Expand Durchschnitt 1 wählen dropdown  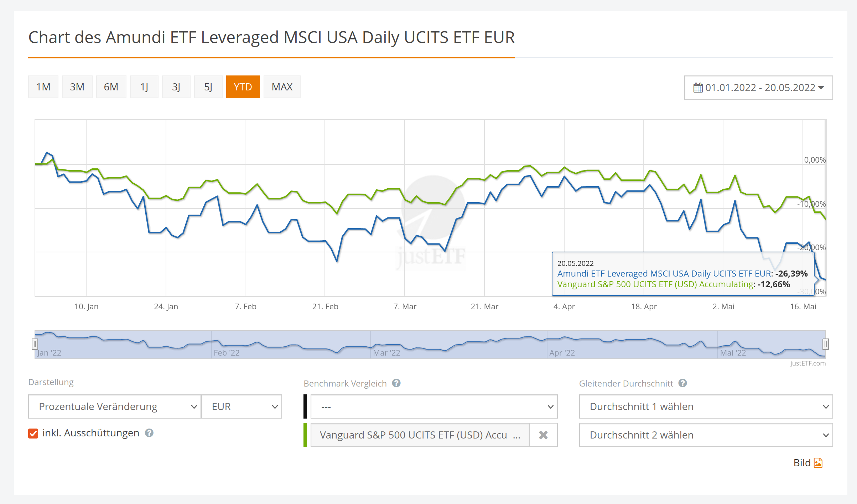[x=706, y=406]
